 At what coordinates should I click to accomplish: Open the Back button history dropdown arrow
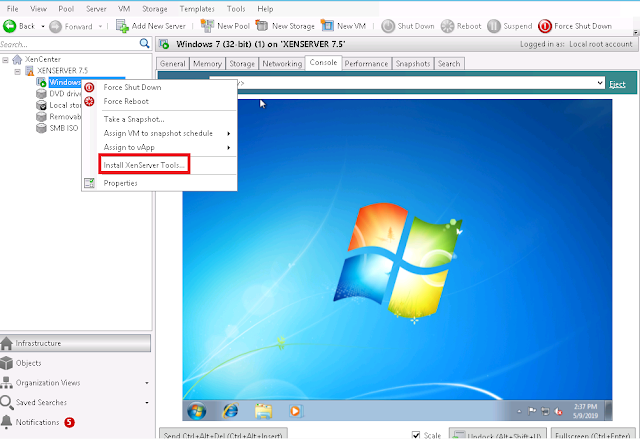(43, 27)
